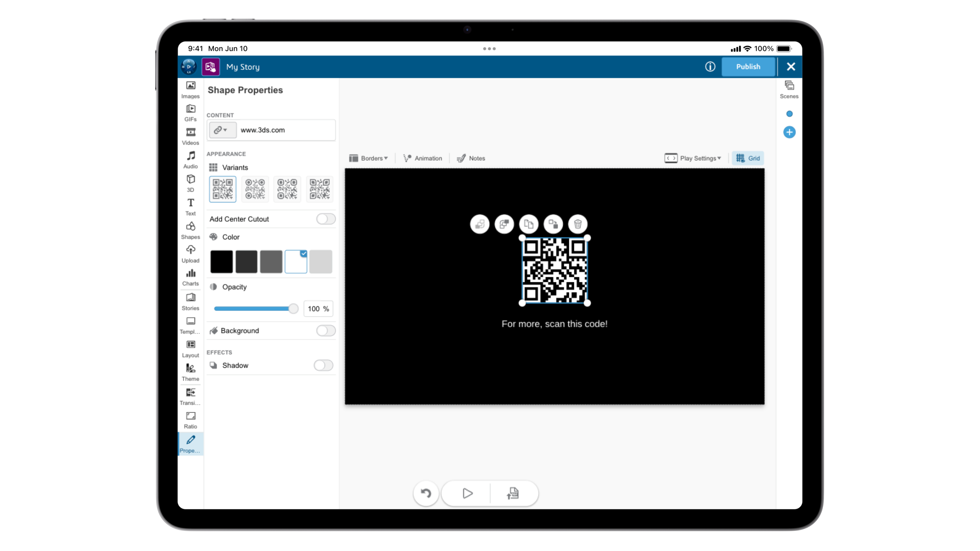This screenshot has width=980, height=551.
Task: Select the current scene dot indicator
Action: coord(789,114)
